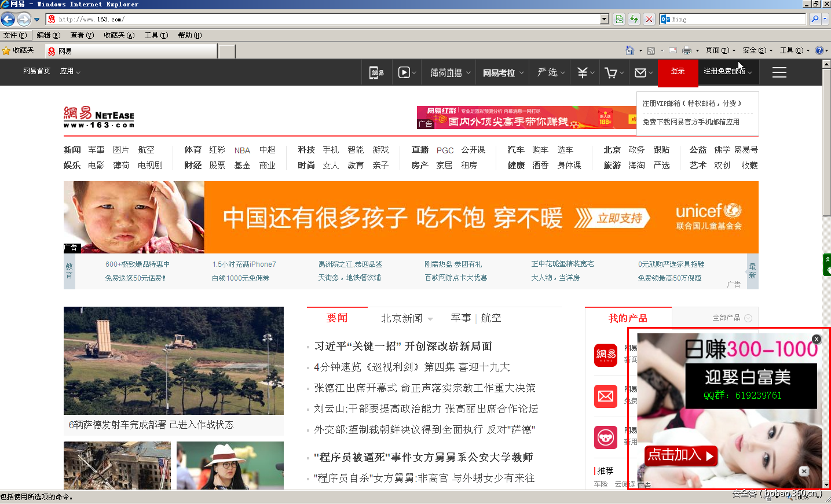Select the ¥ currency icon in top nav
Screen dimensions: 831x504
pyautogui.click(x=582, y=72)
